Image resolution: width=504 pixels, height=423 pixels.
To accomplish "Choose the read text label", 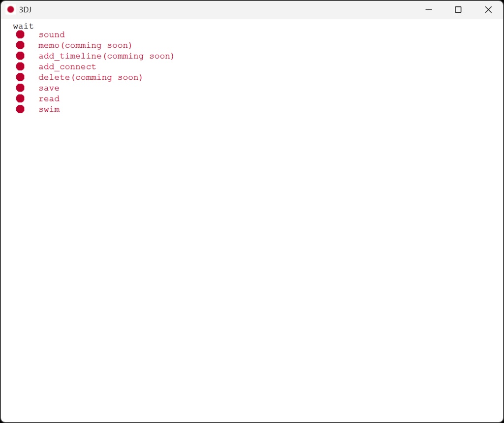I will 49,99.
